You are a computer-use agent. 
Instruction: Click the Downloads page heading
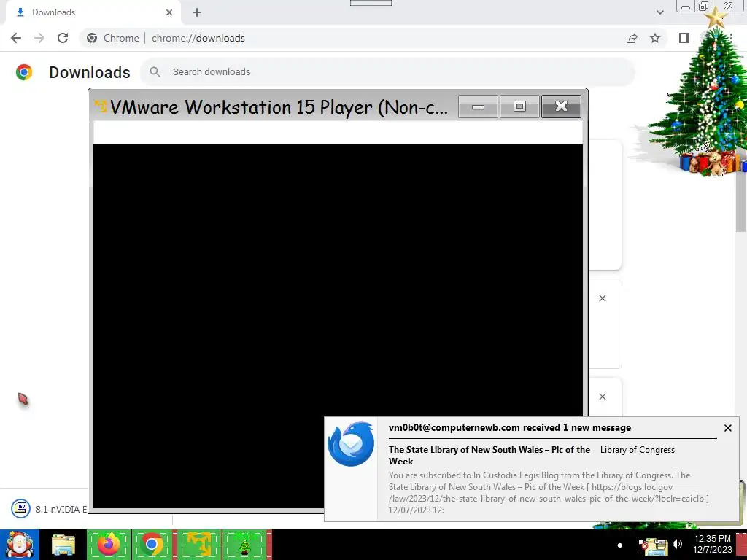tap(90, 72)
